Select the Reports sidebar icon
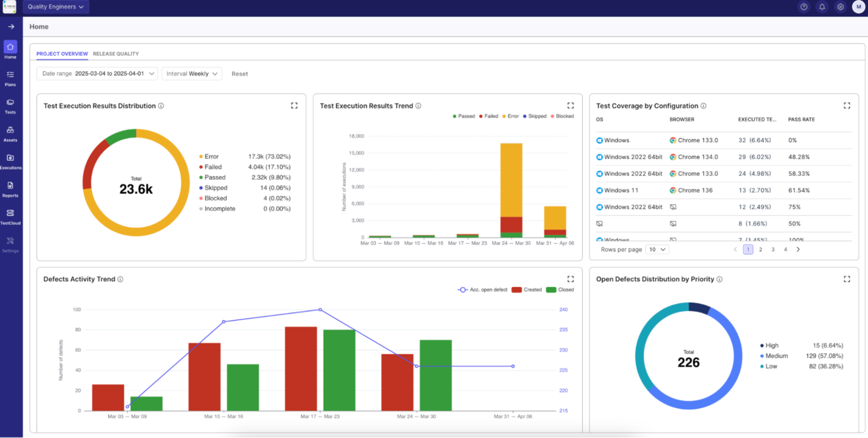 [10, 187]
